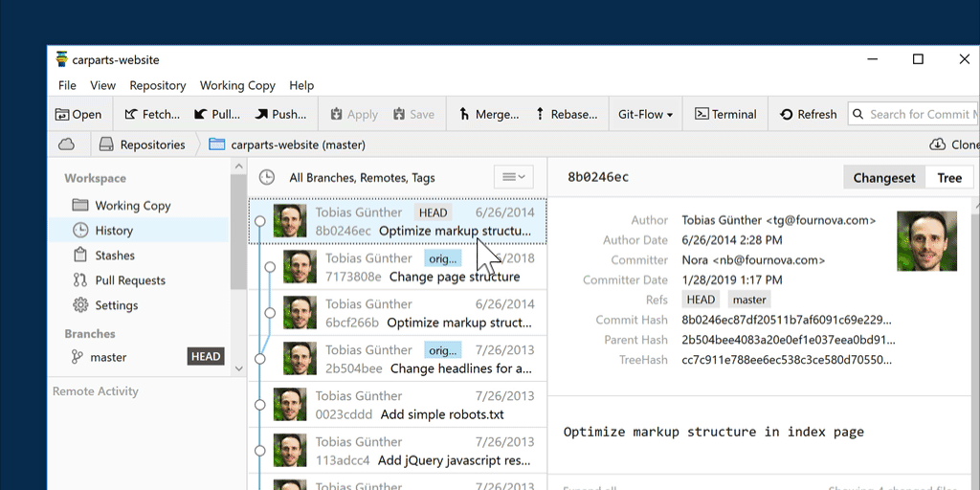This screenshot has width=980, height=490.
Task: Click the Open toolbar button
Action: [x=78, y=114]
